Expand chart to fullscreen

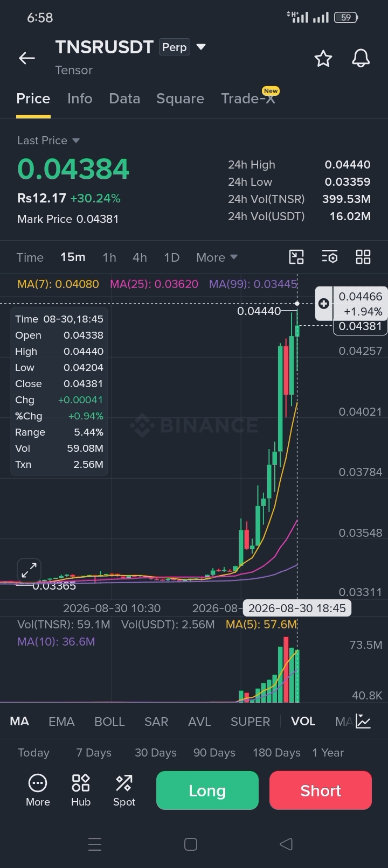(x=29, y=570)
